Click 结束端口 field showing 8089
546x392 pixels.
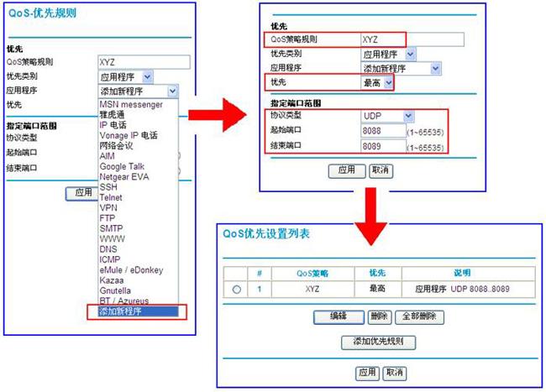(x=383, y=146)
